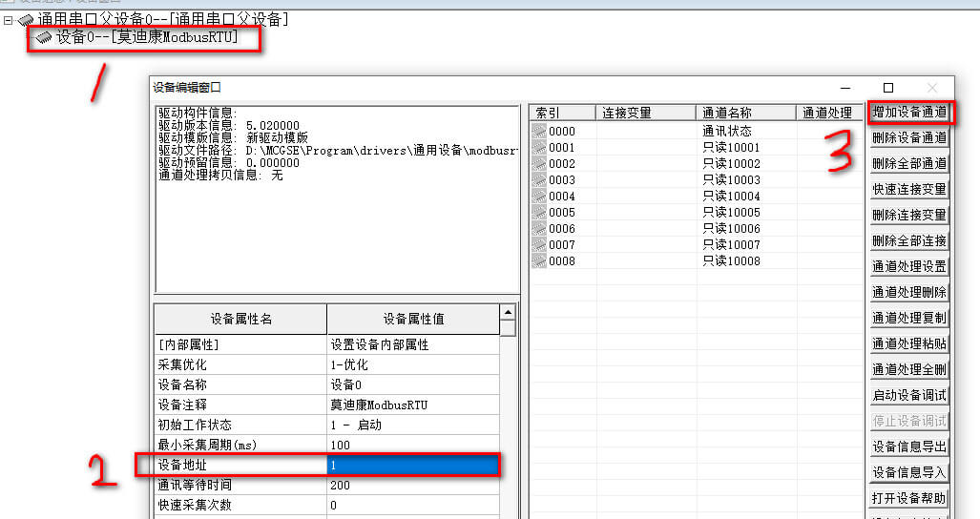Click the device icon beside 设备0 莫迪康ModbusRTU
The image size is (980, 519).
point(44,37)
